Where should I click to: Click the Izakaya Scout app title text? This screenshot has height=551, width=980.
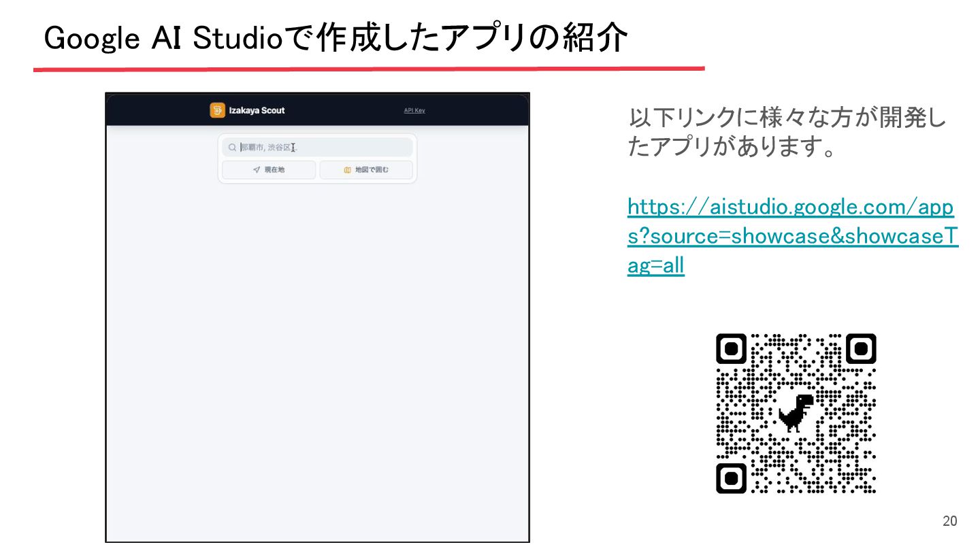tap(257, 110)
